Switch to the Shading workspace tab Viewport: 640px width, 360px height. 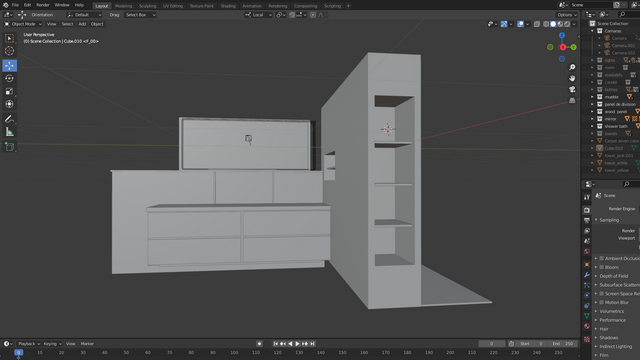(x=228, y=6)
